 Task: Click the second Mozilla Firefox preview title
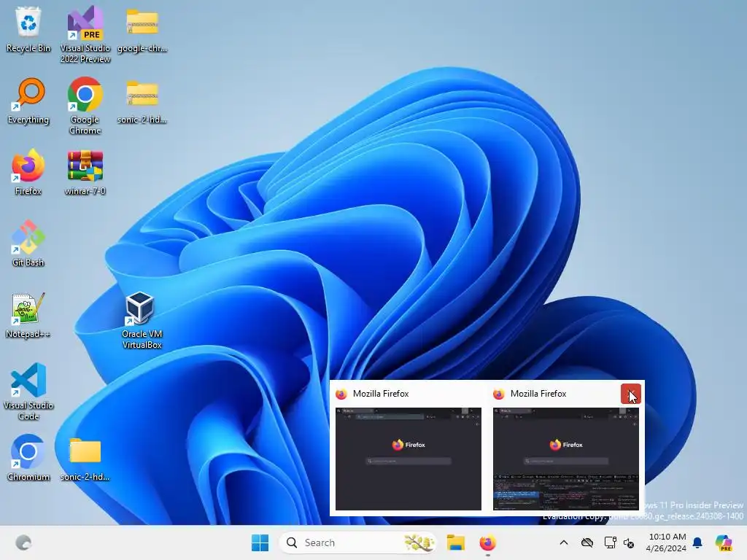[538, 394]
